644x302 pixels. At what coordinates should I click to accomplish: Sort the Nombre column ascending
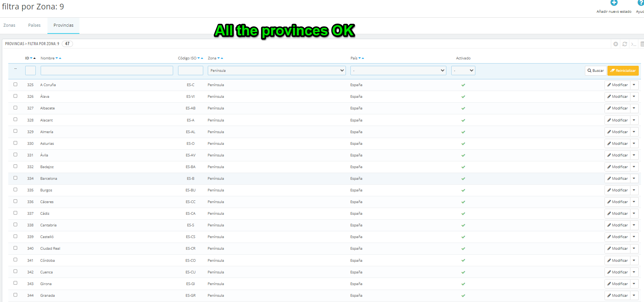60,58
